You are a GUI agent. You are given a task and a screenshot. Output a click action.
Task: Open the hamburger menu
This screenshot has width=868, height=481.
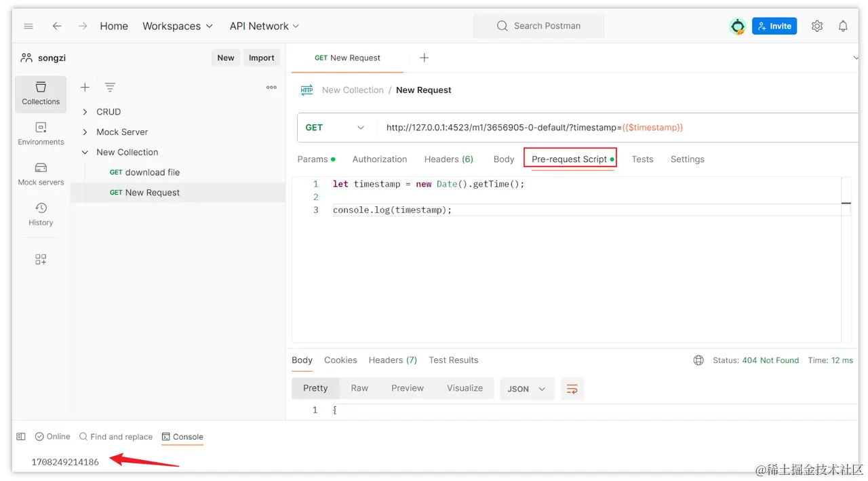click(x=28, y=26)
